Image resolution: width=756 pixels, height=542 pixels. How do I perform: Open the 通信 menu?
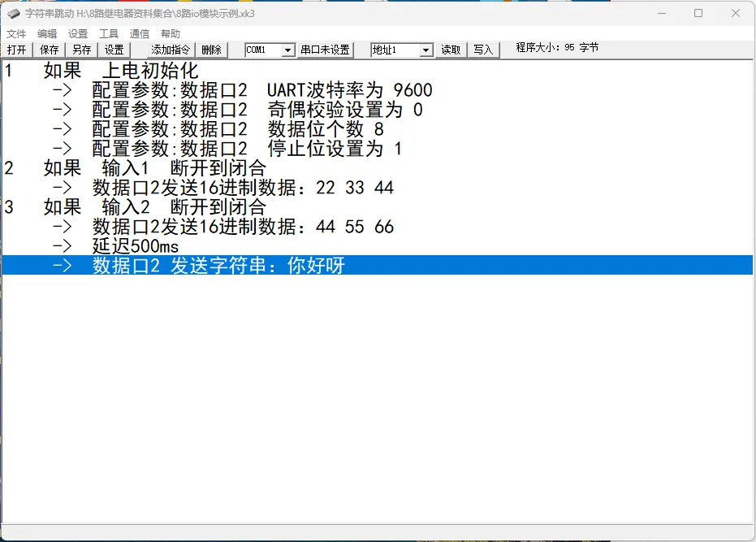138,33
